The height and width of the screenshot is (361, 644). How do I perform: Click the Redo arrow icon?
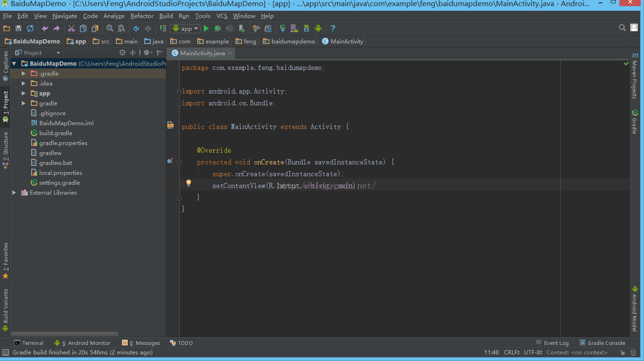click(57, 28)
